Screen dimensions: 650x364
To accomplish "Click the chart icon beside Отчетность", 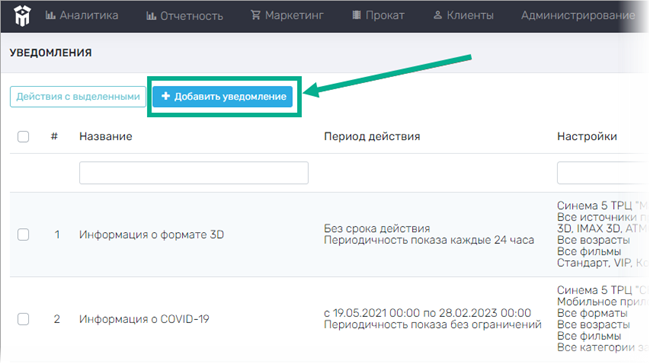I will point(151,16).
